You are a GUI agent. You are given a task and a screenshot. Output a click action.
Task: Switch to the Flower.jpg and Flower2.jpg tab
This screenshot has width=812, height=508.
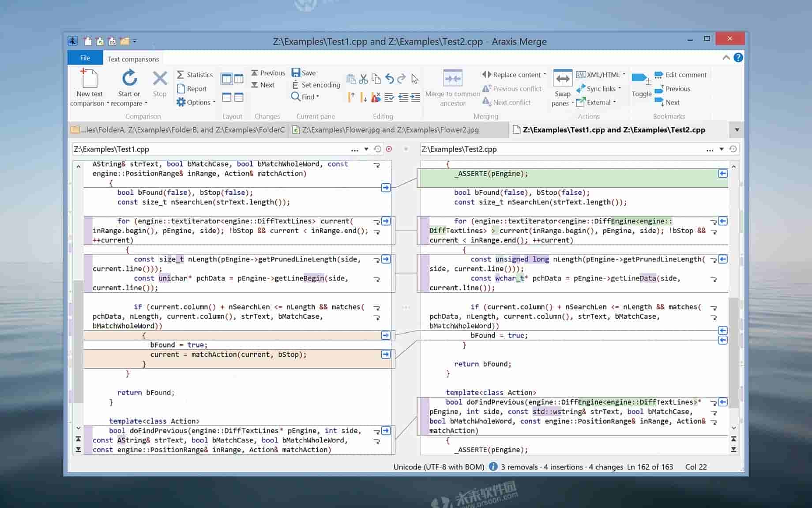[x=390, y=130]
